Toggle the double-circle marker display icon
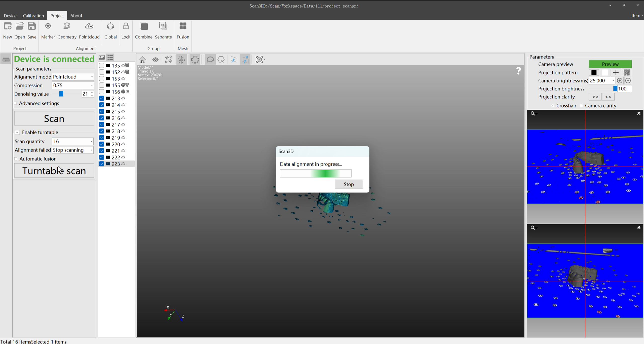The image size is (644, 344). tap(195, 60)
